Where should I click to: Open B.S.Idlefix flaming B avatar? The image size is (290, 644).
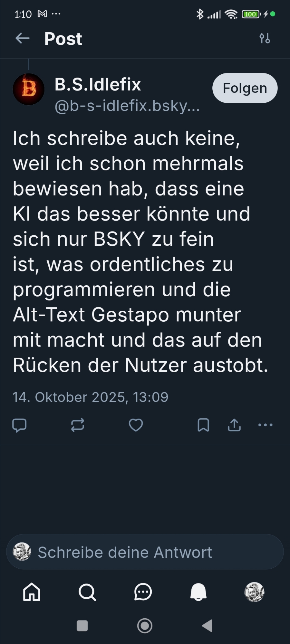click(x=28, y=89)
